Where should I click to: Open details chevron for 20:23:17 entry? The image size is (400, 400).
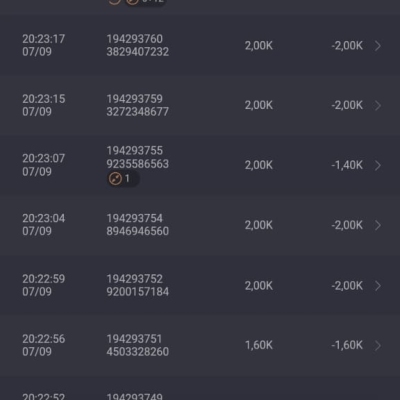[378, 46]
